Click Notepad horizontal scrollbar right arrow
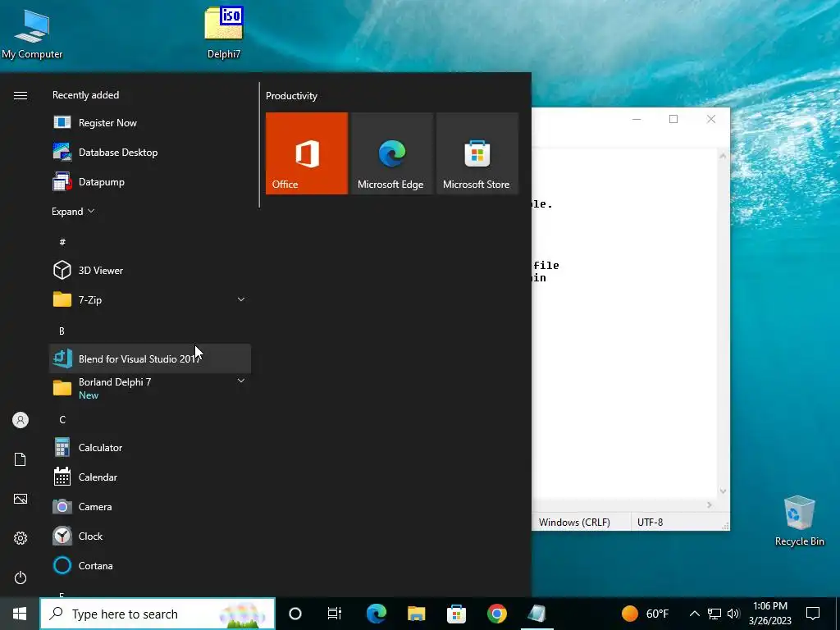The image size is (840, 630). tap(710, 504)
